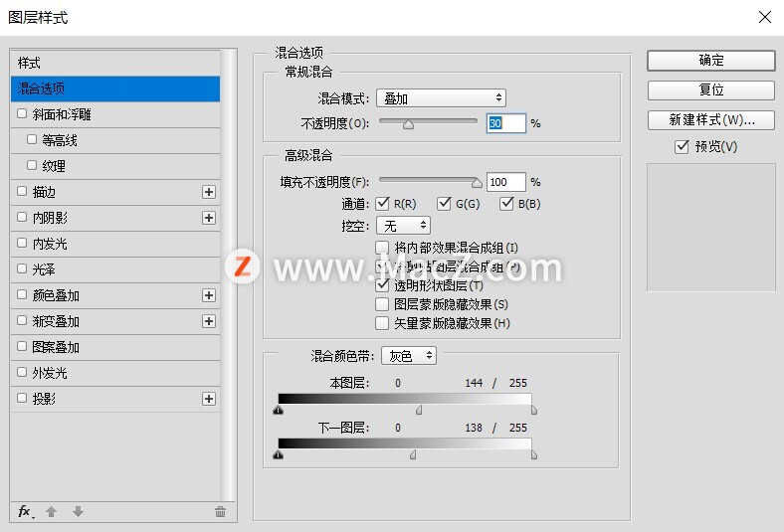
Task: Close the 图层样式 dialog
Action: pyautogui.click(x=764, y=17)
